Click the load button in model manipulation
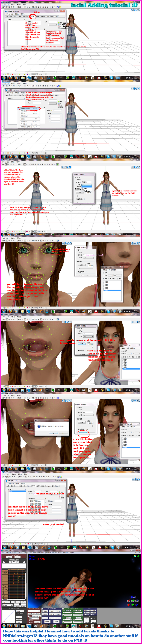Viewport: 142px width, 644px height. (31, 613)
